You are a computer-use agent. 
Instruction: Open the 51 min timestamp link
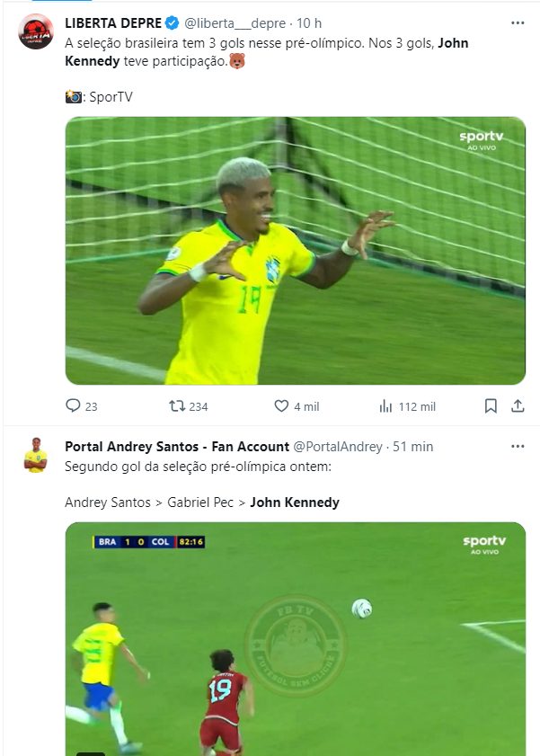[x=412, y=447]
